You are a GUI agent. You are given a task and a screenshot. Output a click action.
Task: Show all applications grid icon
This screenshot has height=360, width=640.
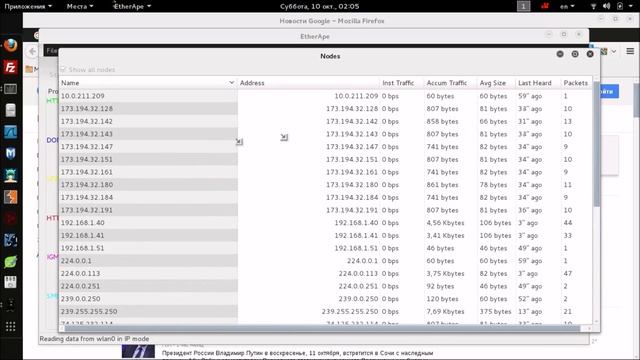tap(11, 326)
